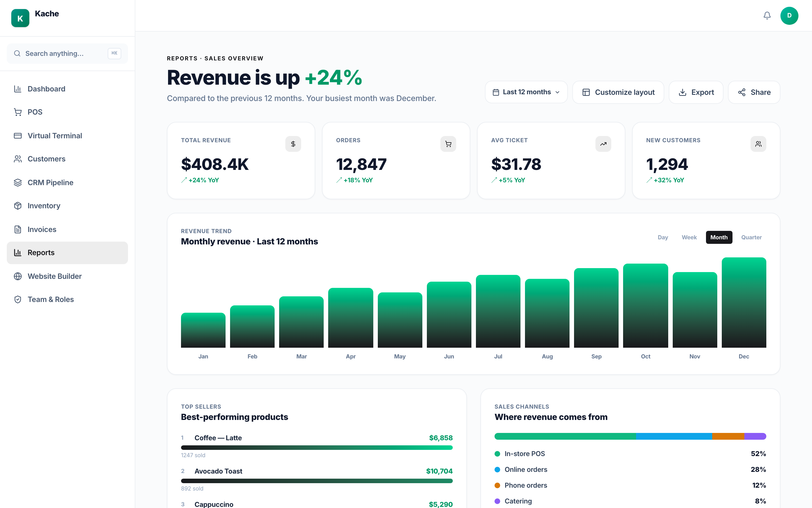Viewport: 812px width, 508px height.
Task: Switch chart granularity to Quarter
Action: pyautogui.click(x=751, y=237)
